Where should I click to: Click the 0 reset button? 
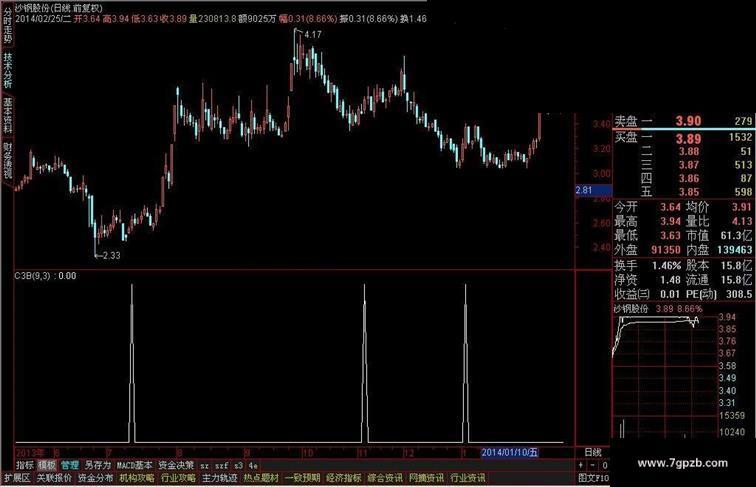point(605,465)
